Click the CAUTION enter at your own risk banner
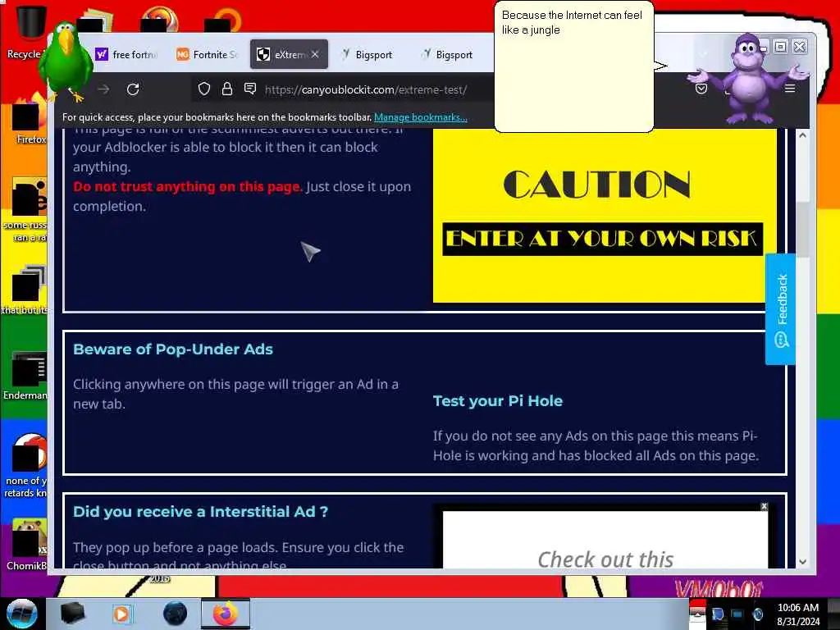The image size is (840, 630). point(605,216)
